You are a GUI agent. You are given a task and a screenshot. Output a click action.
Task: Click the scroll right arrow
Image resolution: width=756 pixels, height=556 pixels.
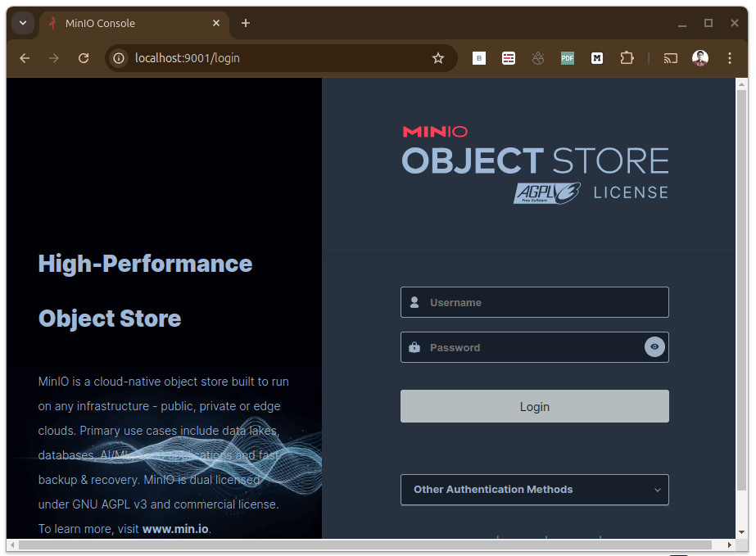click(x=730, y=545)
